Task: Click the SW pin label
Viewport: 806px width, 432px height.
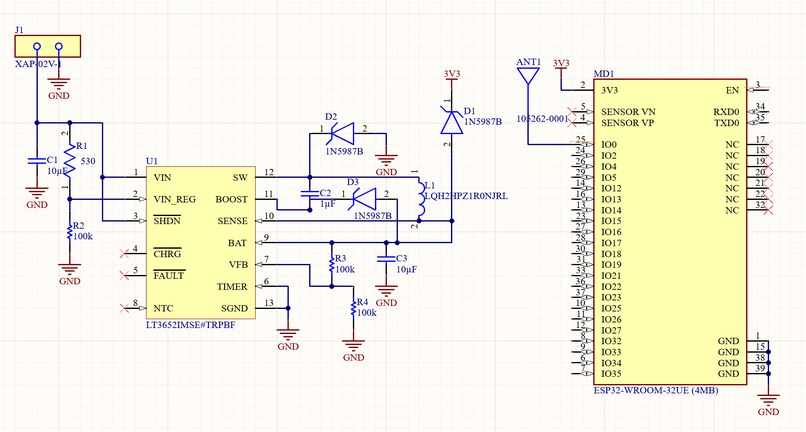Action: tap(240, 177)
